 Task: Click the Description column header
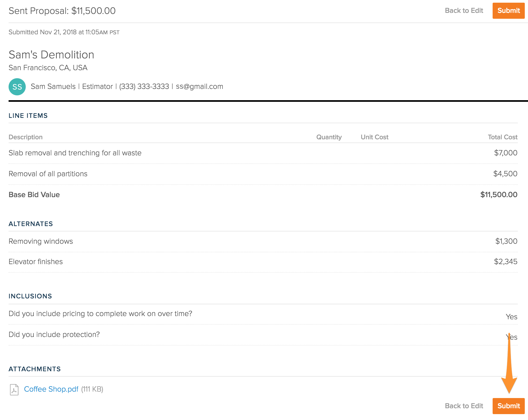(25, 137)
